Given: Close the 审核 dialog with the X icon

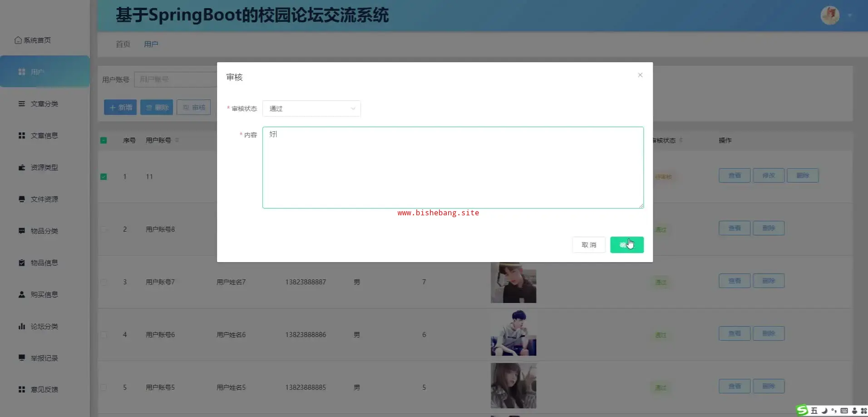Looking at the screenshot, I should (x=640, y=75).
